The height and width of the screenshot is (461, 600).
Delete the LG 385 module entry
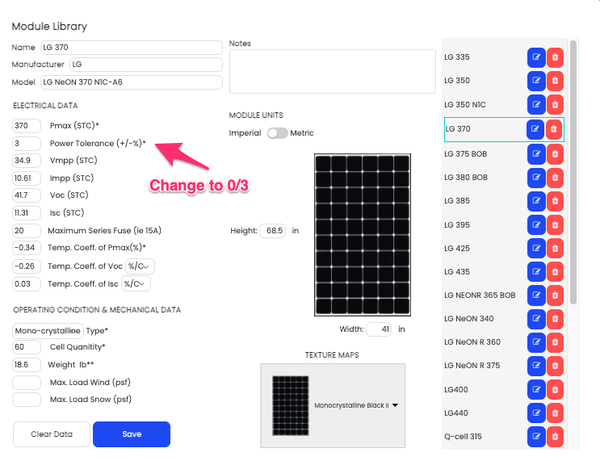555,201
